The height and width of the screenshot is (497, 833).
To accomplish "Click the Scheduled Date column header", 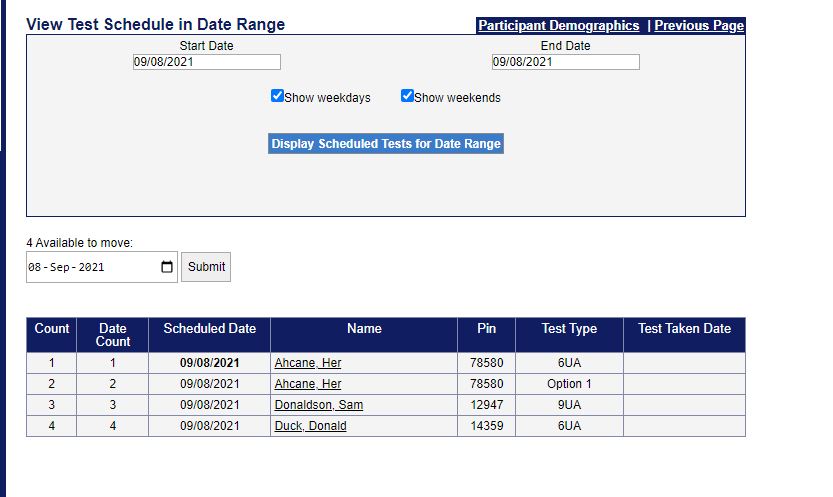I will tap(209, 329).
